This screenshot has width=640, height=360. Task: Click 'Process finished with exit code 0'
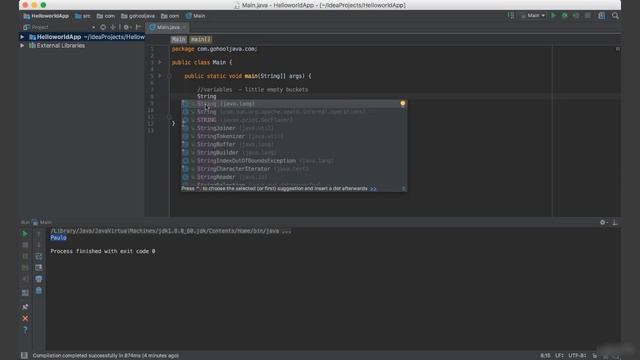(x=102, y=251)
